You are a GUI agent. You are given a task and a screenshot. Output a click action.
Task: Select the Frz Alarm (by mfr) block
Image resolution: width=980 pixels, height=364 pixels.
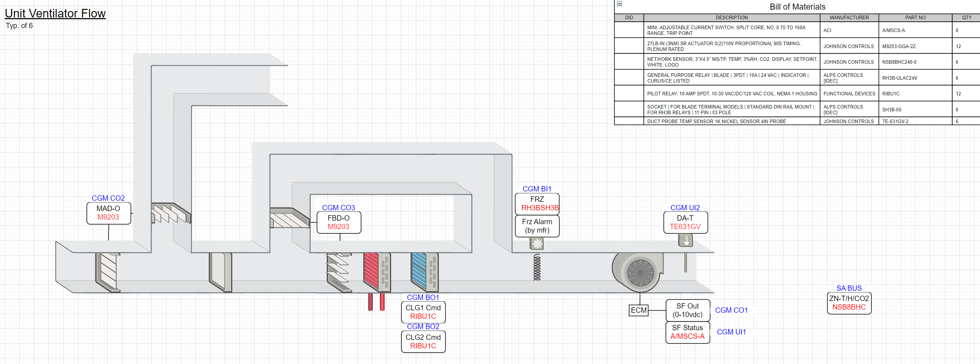pos(537,226)
